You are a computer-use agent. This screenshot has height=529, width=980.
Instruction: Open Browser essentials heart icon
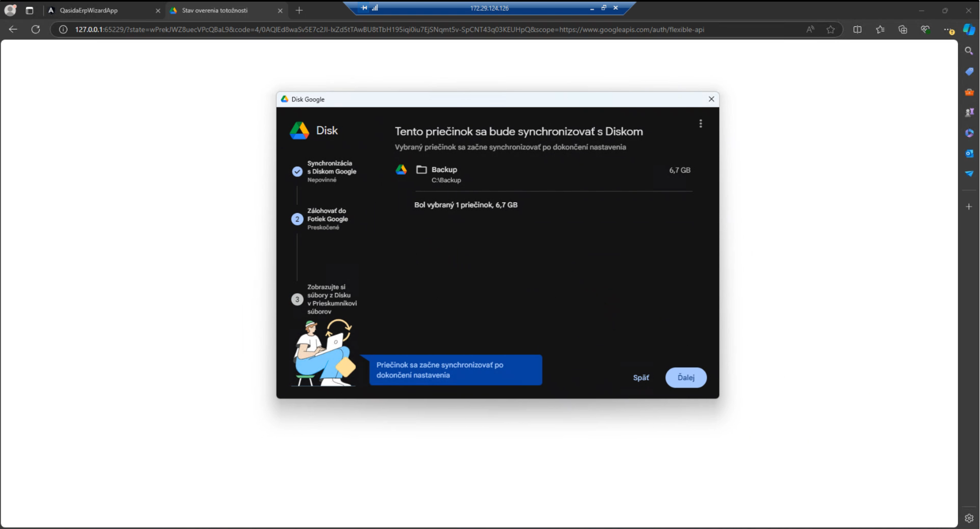[x=926, y=30]
